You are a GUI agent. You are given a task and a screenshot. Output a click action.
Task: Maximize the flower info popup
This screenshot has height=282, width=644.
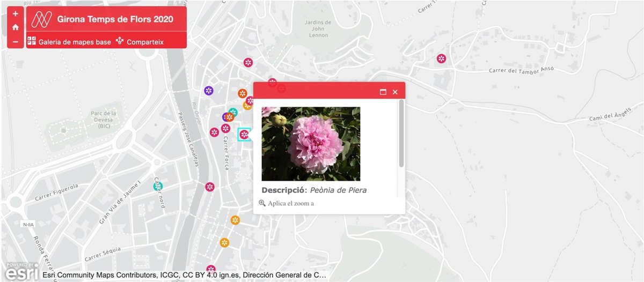point(383,92)
